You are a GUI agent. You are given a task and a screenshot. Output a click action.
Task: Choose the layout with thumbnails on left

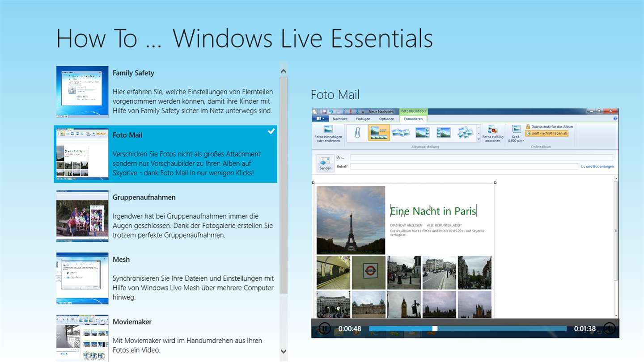[444, 133]
